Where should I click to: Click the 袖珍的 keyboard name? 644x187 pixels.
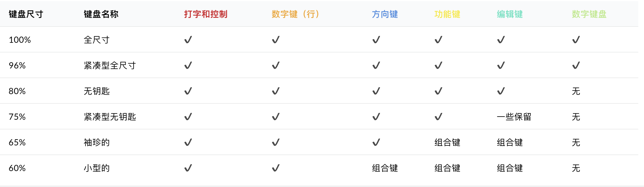96,142
